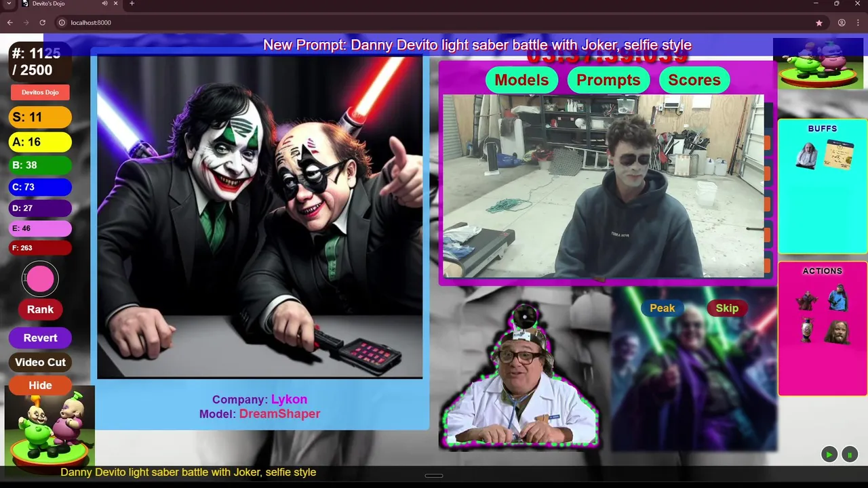
Task: Select the A: 16 tier
Action: click(x=40, y=142)
